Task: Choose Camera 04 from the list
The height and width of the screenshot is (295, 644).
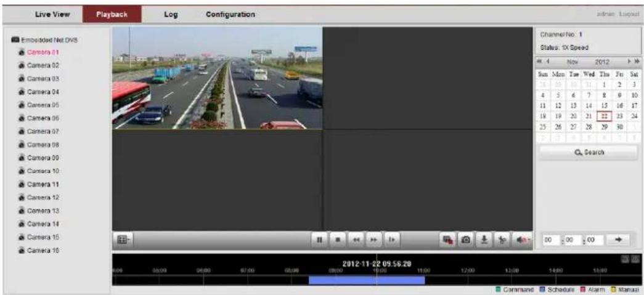Action: (x=39, y=92)
